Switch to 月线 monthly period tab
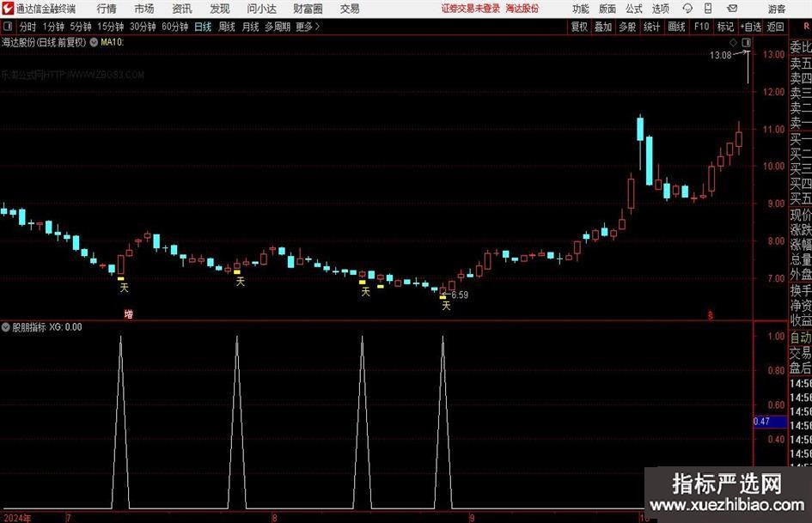Screen dimensions: 812x523 [x=251, y=27]
